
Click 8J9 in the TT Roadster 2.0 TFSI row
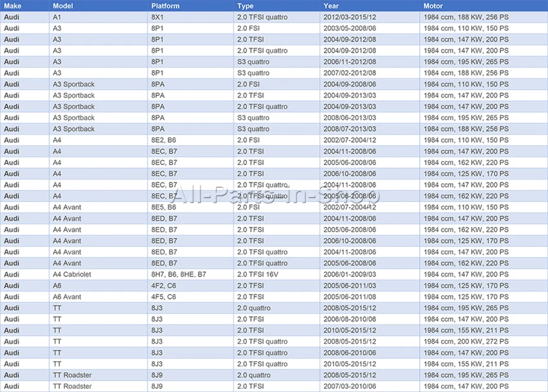[157, 386]
